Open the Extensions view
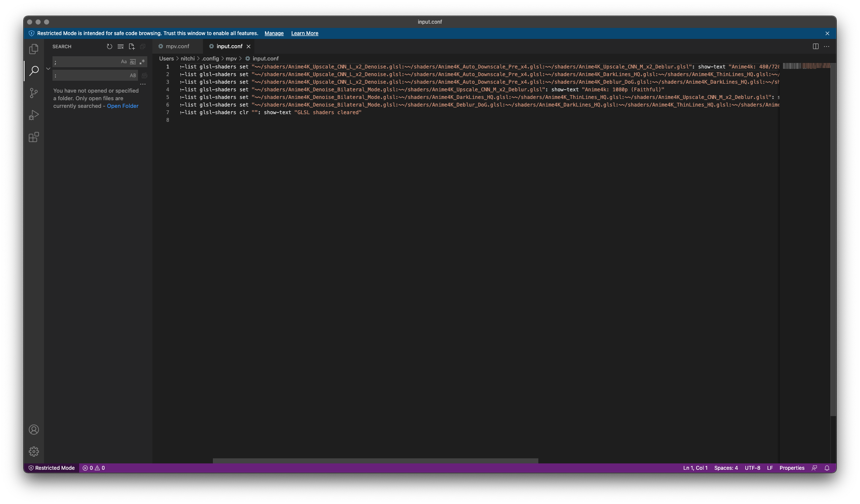Screen dimensions: 860x504 click(33, 137)
